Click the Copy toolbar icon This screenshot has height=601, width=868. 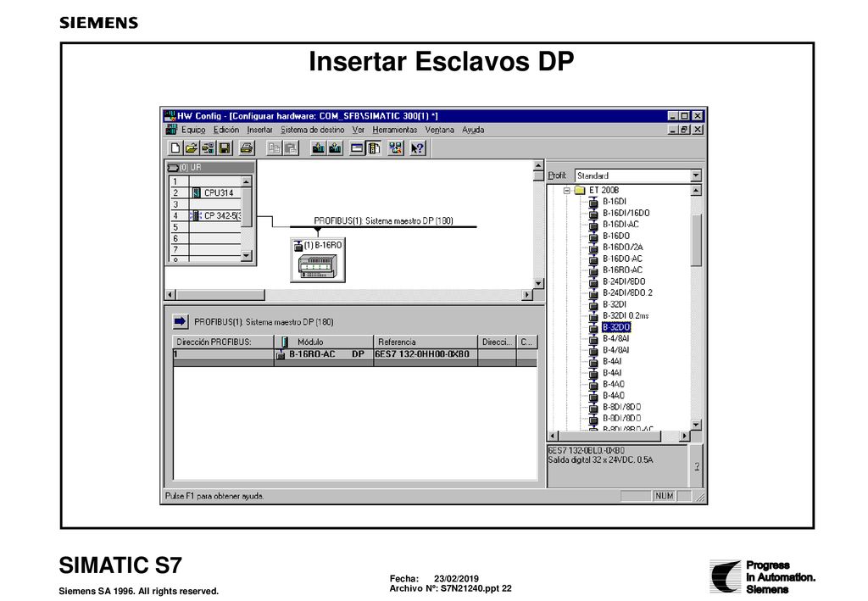(274, 147)
